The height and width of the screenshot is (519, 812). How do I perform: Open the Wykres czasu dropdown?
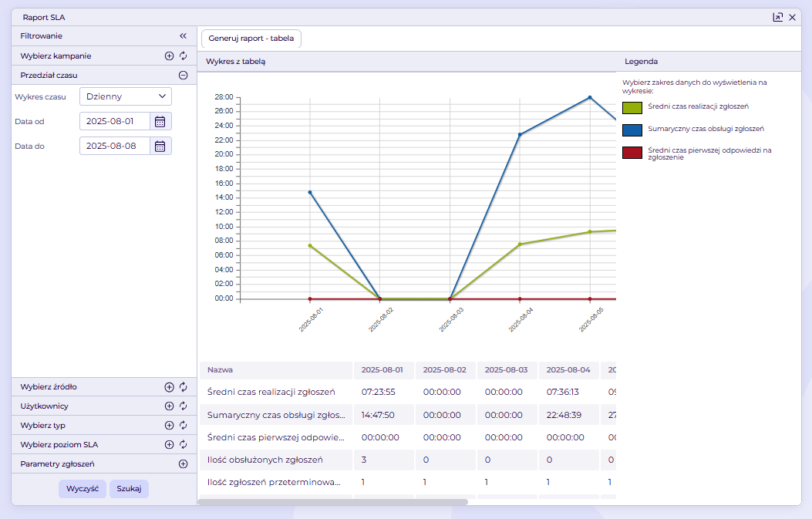(126, 96)
